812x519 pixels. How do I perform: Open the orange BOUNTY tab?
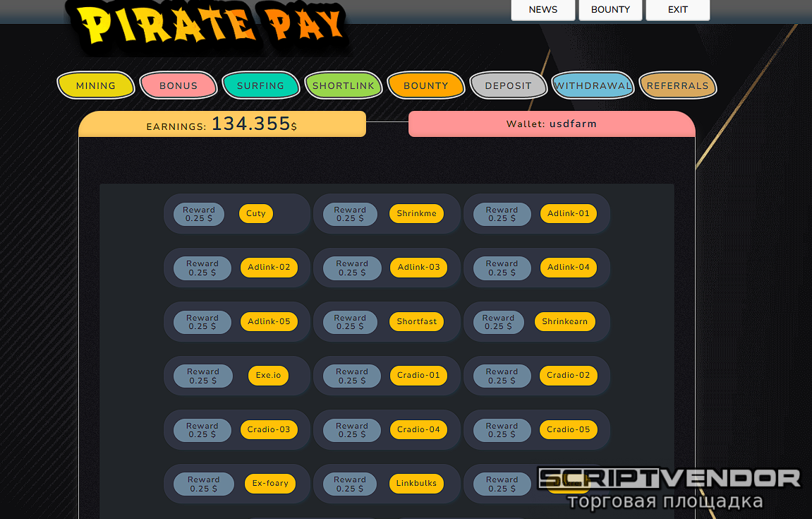[425, 85]
